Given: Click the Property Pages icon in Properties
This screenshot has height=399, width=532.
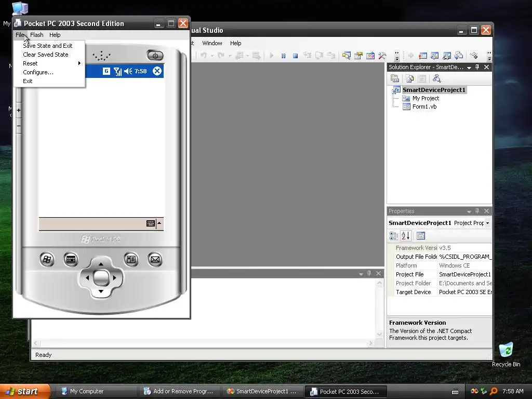Looking at the screenshot, I should click(421, 236).
